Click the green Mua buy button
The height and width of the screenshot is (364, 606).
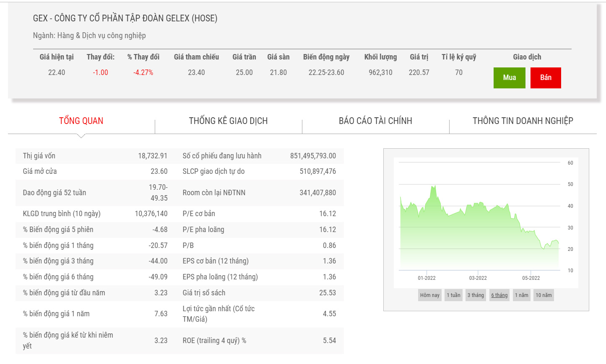[x=509, y=78]
